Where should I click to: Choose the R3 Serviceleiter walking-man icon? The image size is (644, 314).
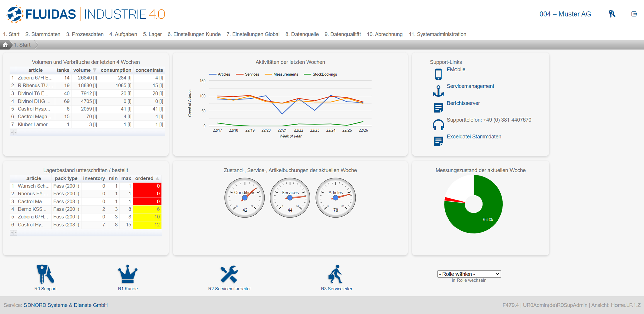[336, 274]
